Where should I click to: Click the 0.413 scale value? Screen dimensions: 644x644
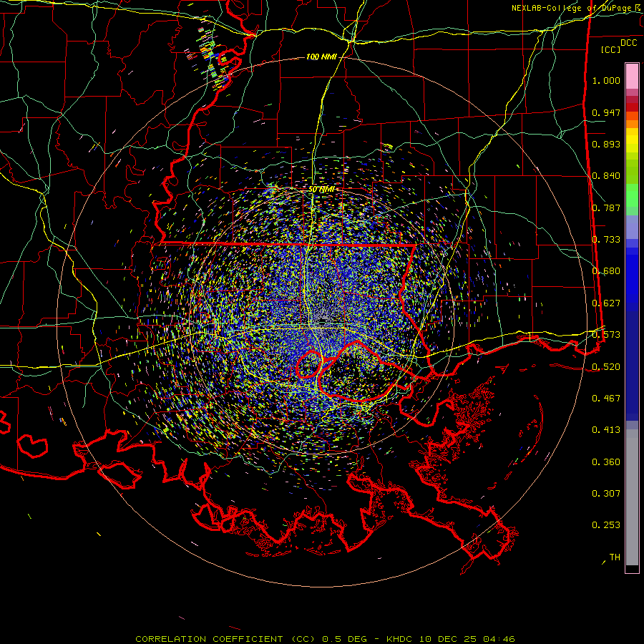click(x=606, y=430)
